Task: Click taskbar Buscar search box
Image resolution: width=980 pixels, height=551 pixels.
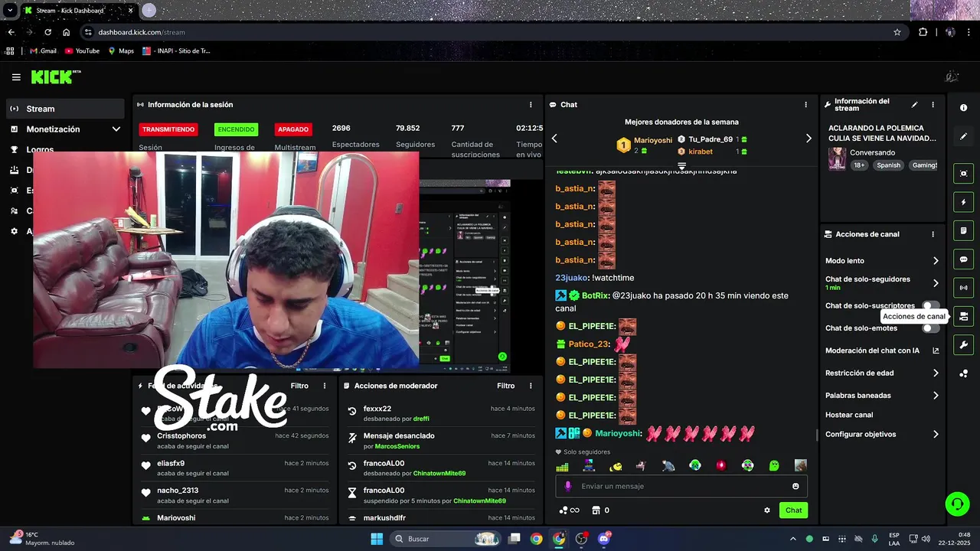Action: point(446,539)
